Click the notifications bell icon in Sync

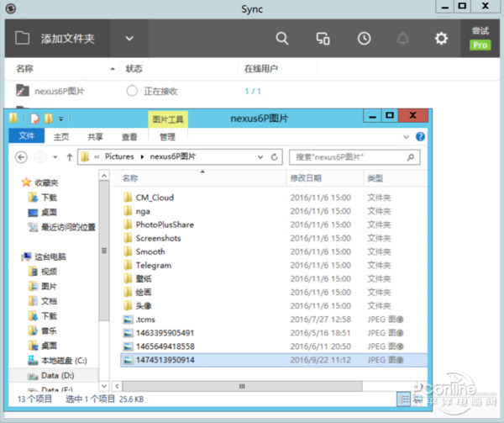point(402,39)
